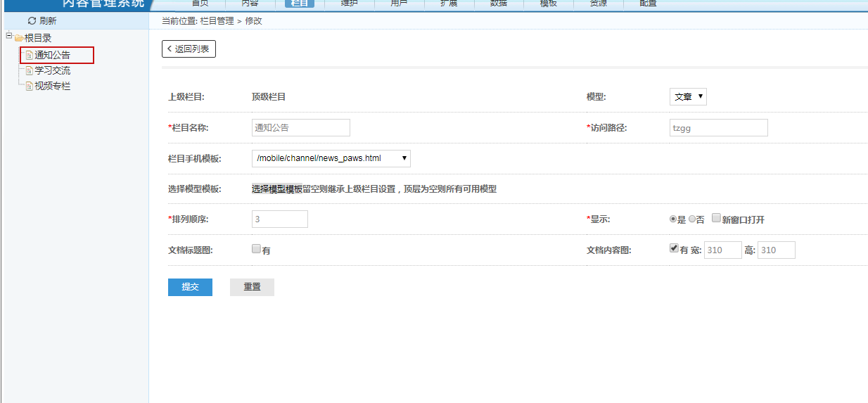The height and width of the screenshot is (403, 868).
Task: Click the 刷新 refresh icon
Action: 32,21
